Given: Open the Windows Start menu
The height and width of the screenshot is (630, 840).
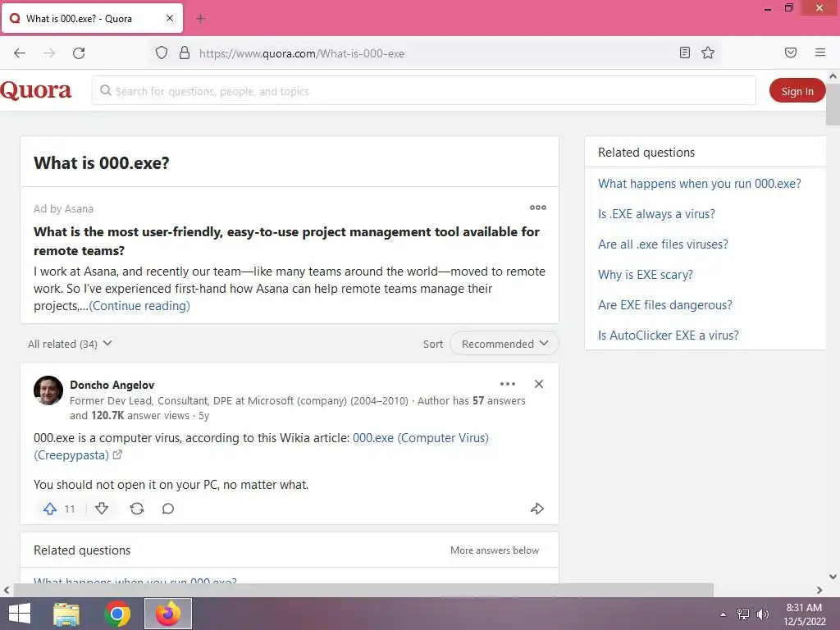Looking at the screenshot, I should (20, 614).
